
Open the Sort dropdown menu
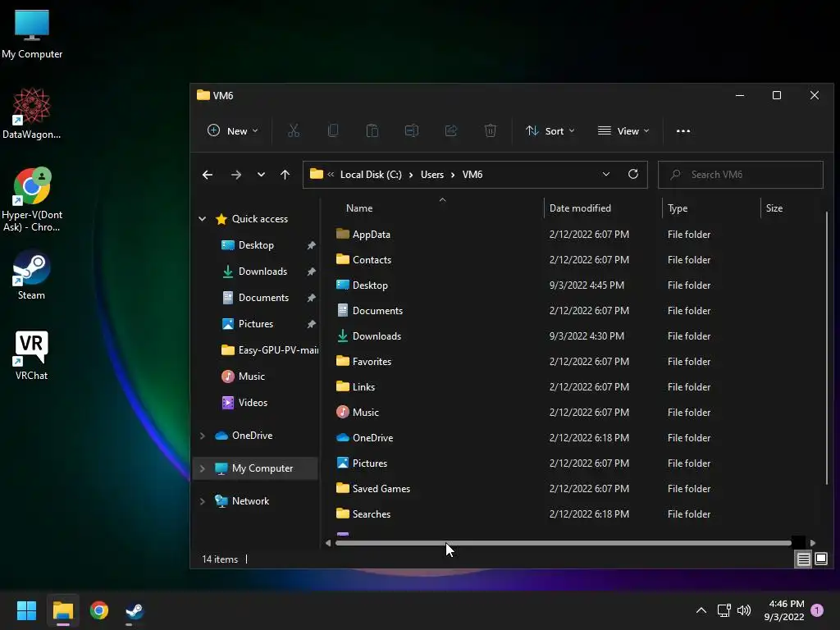[550, 130]
